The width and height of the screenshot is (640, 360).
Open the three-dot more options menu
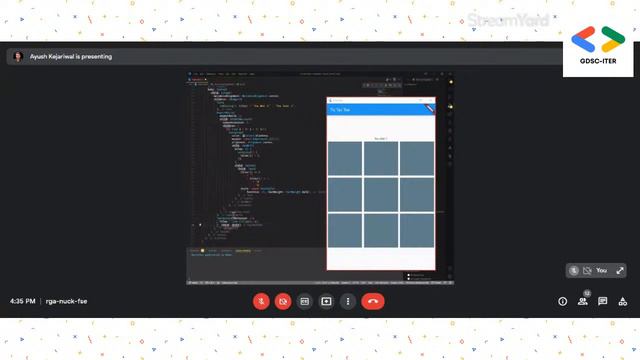[348, 302]
